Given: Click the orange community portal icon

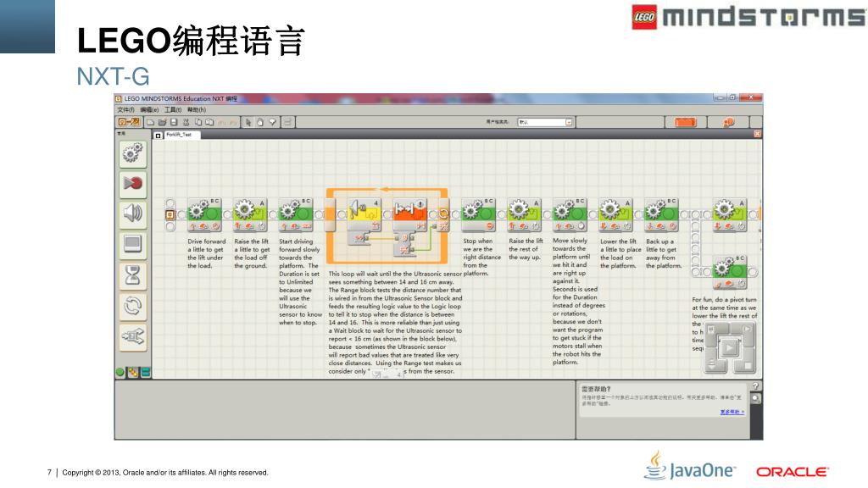Looking at the screenshot, I should click(728, 122).
